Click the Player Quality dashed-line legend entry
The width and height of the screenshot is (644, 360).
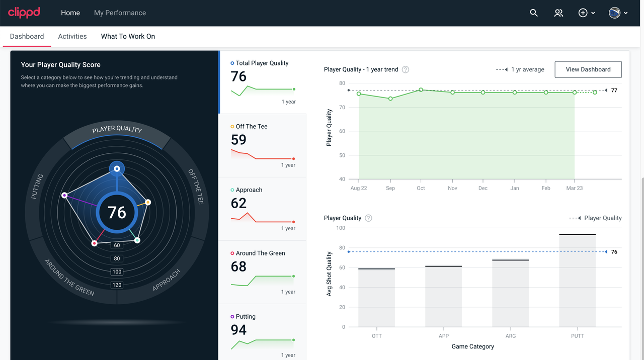click(x=596, y=218)
